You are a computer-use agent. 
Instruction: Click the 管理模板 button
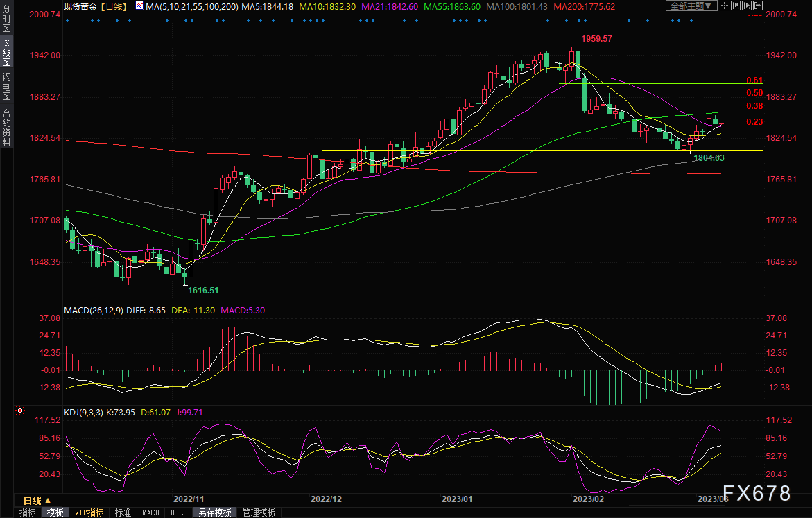(259, 512)
